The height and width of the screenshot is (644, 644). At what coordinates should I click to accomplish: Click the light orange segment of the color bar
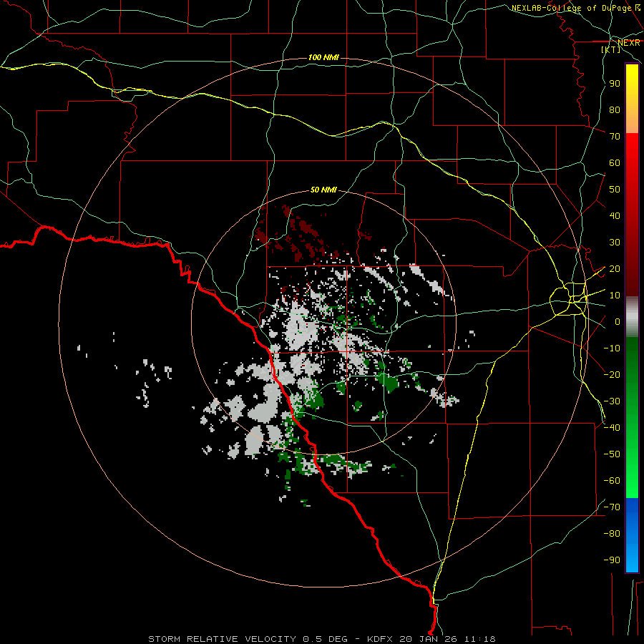tap(632, 122)
